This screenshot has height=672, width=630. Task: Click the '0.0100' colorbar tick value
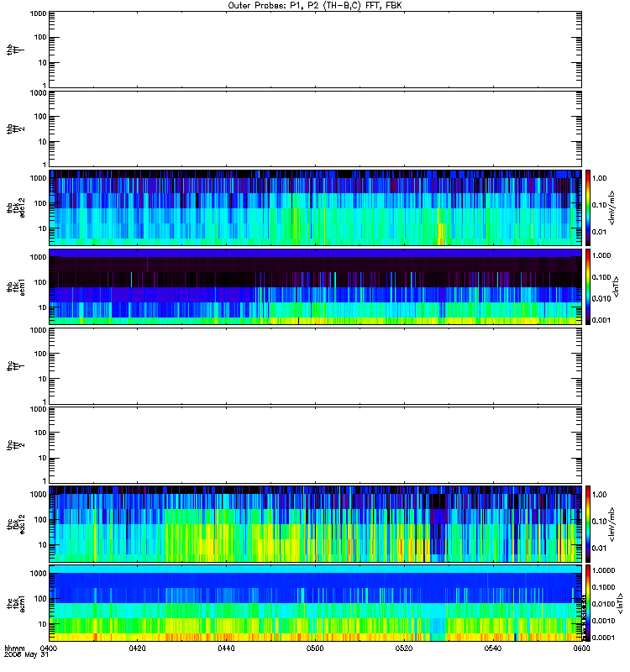point(603,604)
